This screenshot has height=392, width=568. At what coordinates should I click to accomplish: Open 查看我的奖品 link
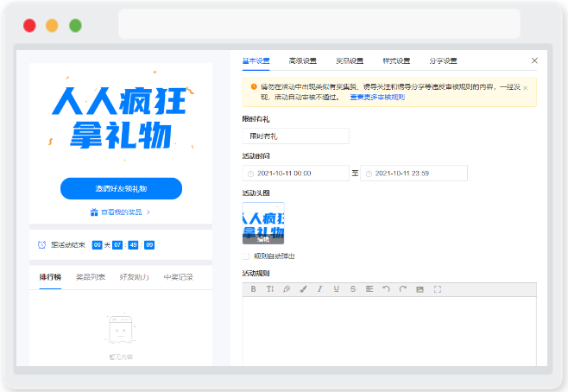pyautogui.click(x=122, y=212)
